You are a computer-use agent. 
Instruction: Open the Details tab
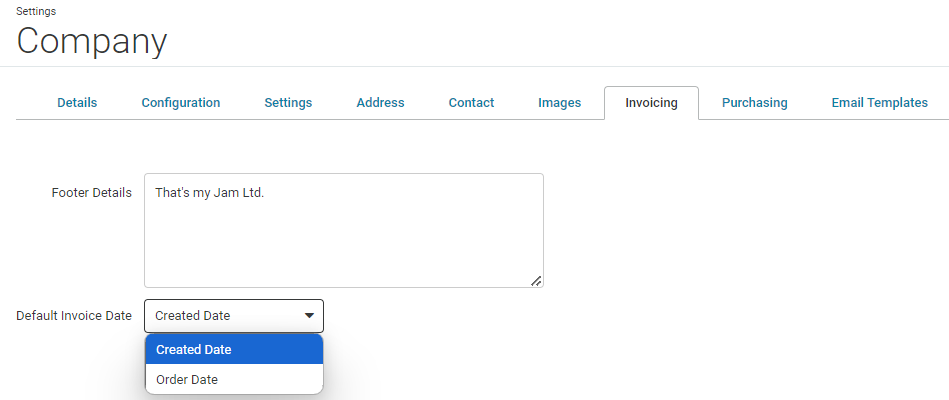click(x=77, y=103)
